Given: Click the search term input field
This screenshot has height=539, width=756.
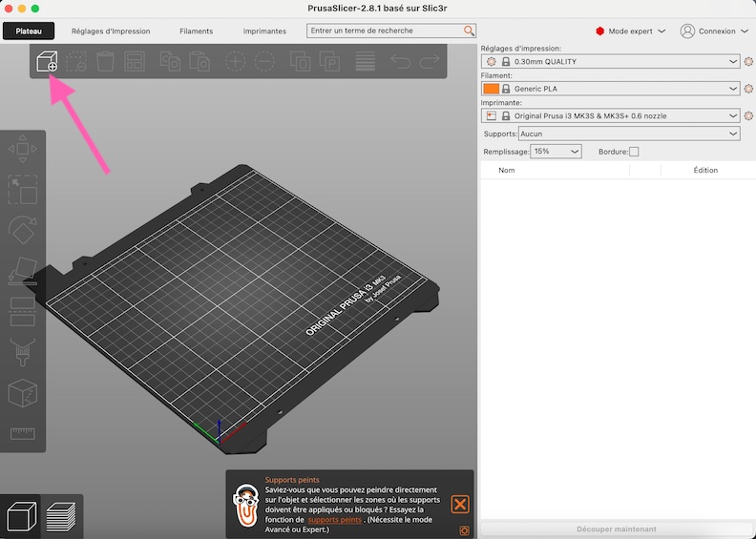Looking at the screenshot, I should 386,31.
